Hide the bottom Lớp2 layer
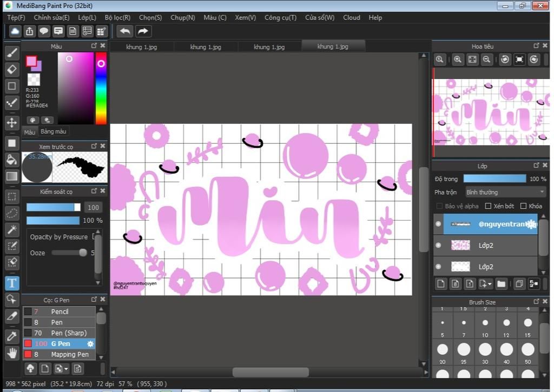This screenshot has width=554, height=392. click(438, 267)
